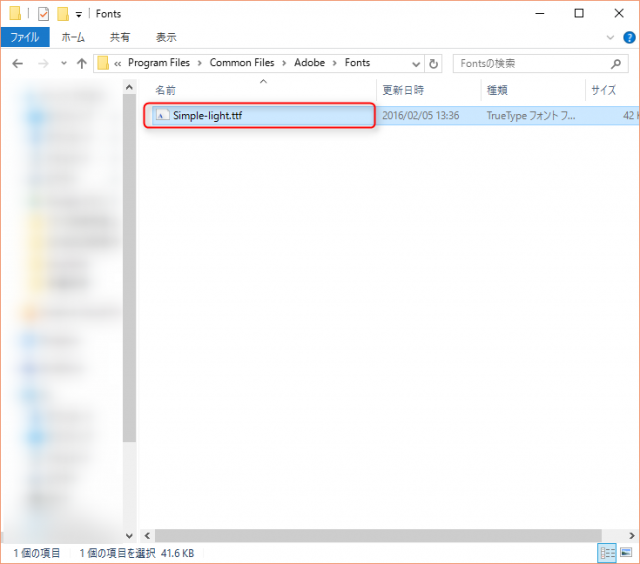Click the New Folder icon in title bar
This screenshot has width=640, height=564.
click(62, 14)
